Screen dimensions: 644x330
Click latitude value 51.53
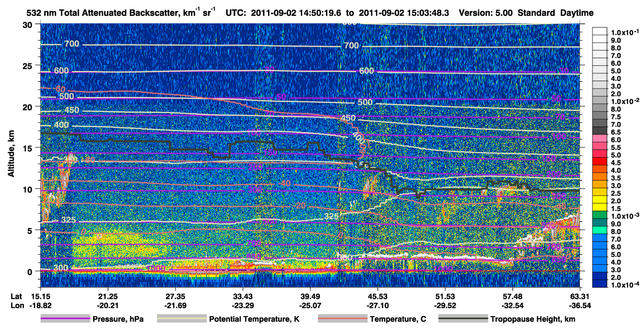click(x=445, y=296)
